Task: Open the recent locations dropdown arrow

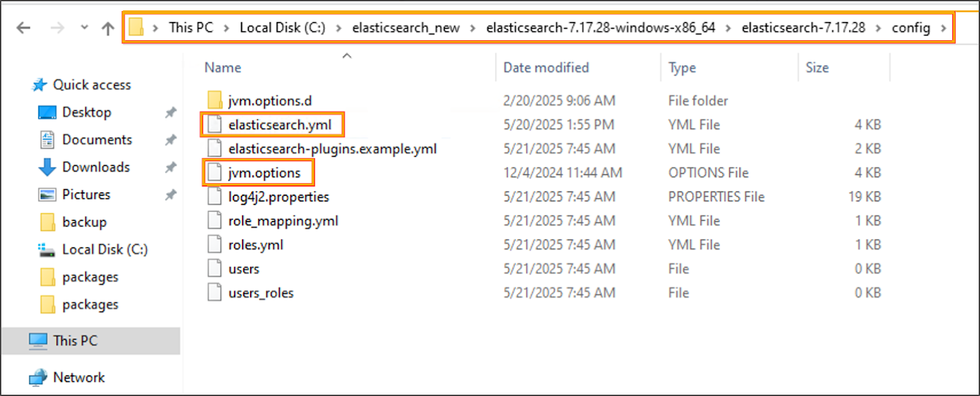Action: point(85,28)
